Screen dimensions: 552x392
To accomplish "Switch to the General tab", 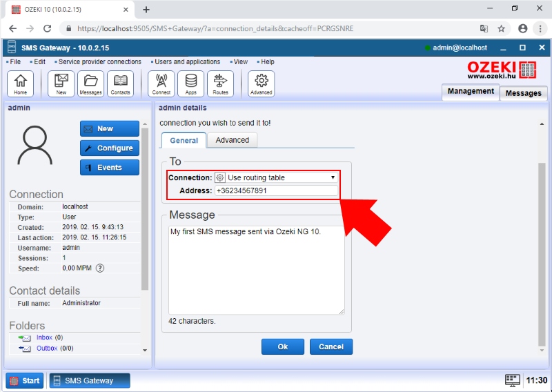I will point(184,140).
